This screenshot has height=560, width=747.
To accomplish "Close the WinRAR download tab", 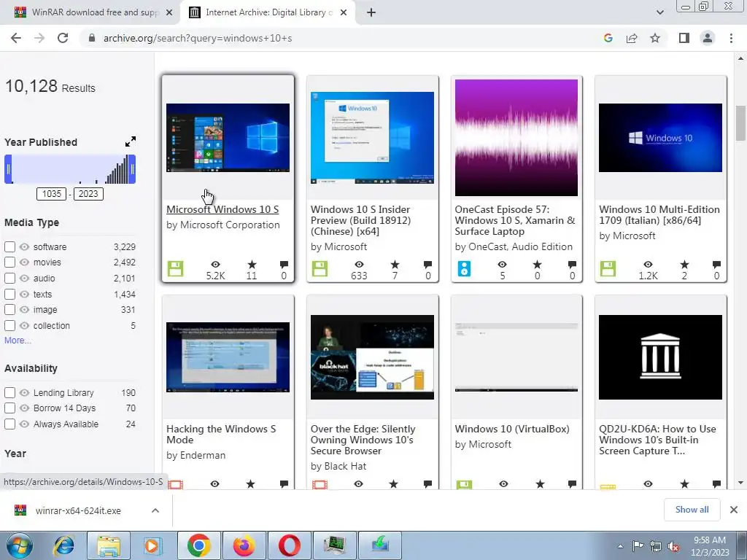I will pyautogui.click(x=169, y=13).
